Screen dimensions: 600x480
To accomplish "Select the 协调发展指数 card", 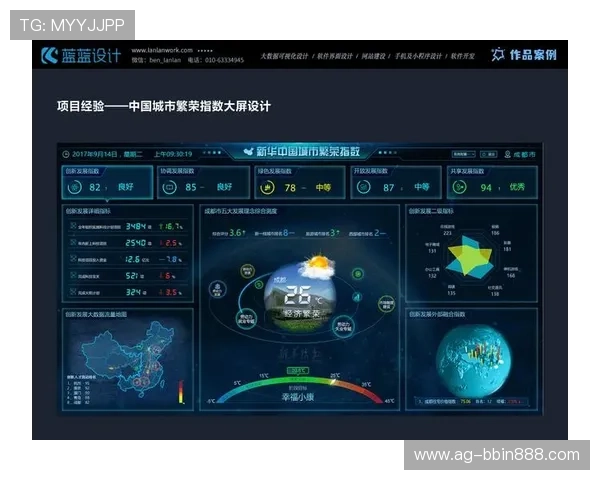I will tap(204, 182).
